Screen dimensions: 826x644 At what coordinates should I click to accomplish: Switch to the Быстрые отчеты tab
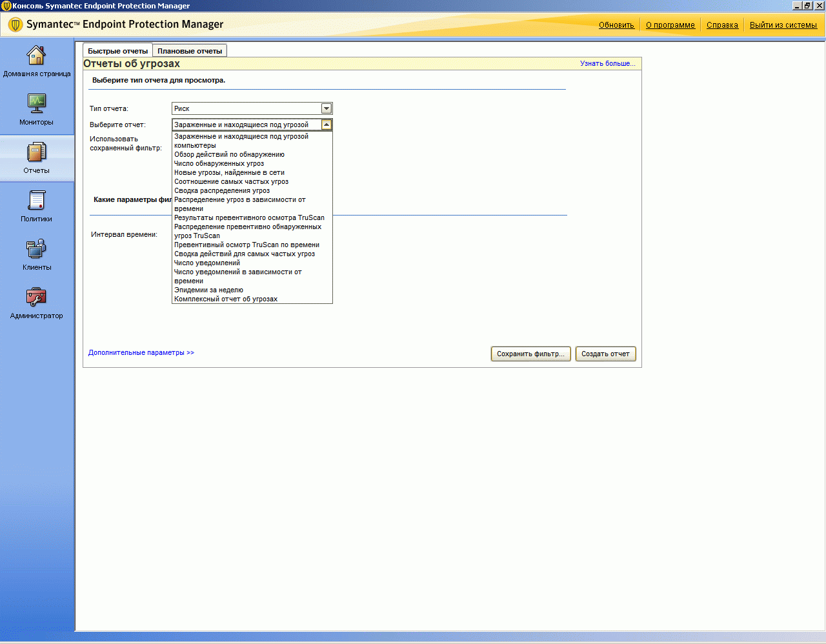pos(118,51)
